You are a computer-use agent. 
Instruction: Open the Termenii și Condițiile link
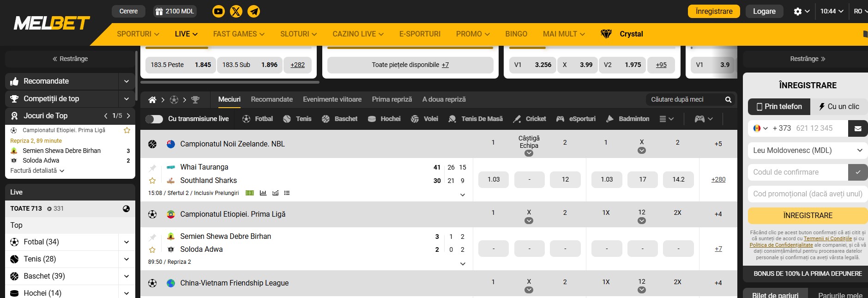click(x=827, y=239)
